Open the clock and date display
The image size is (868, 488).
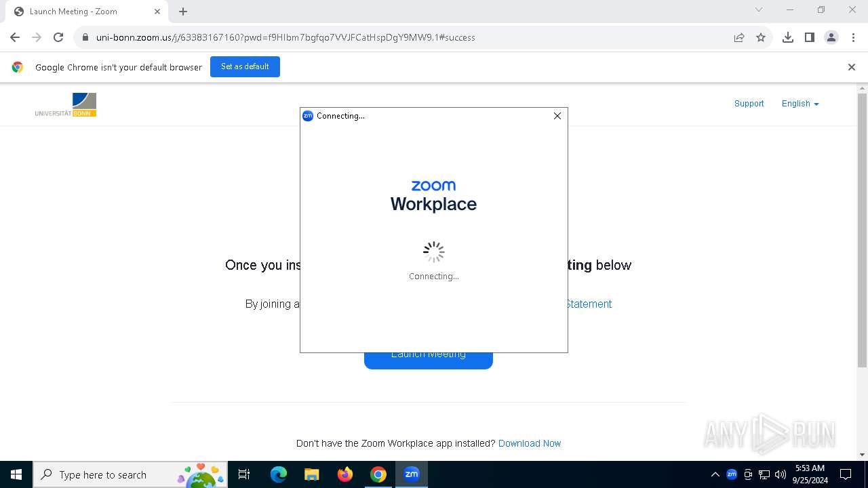[x=810, y=474]
